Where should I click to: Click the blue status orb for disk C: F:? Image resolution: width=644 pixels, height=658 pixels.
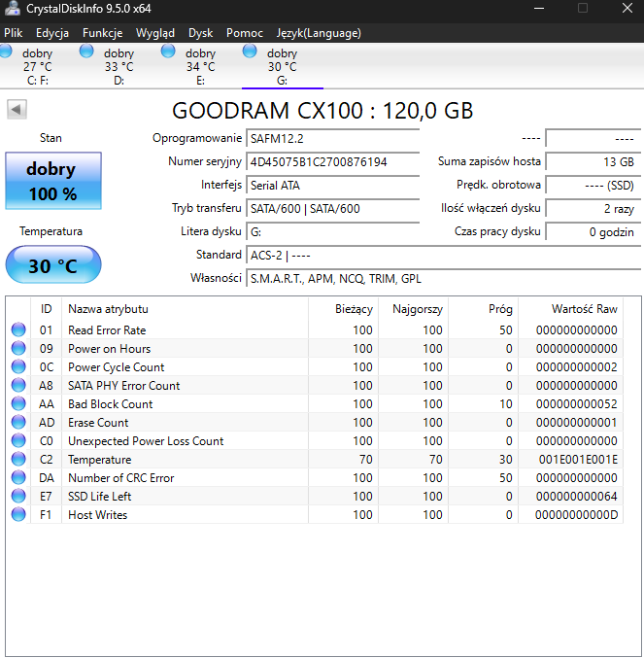click(x=5, y=51)
